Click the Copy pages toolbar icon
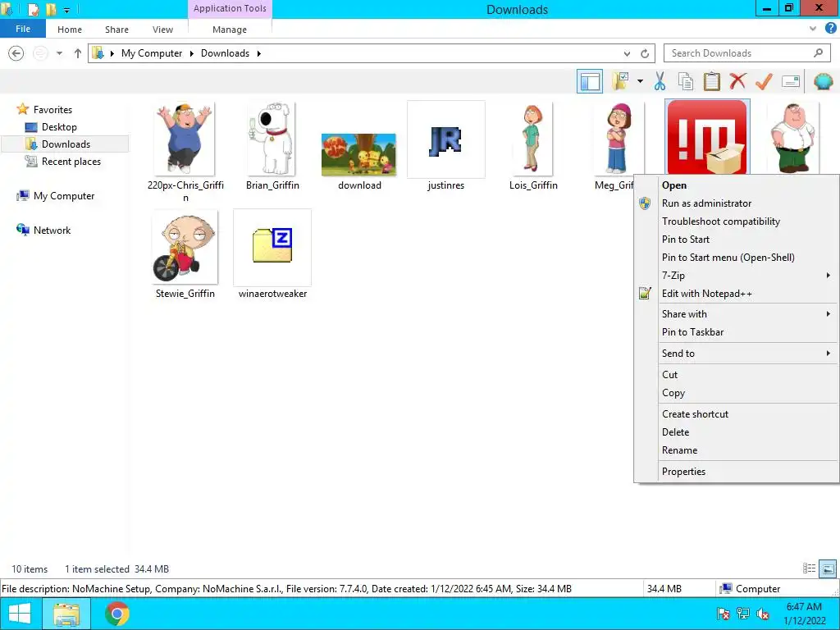The height and width of the screenshot is (630, 840). [x=685, y=81]
